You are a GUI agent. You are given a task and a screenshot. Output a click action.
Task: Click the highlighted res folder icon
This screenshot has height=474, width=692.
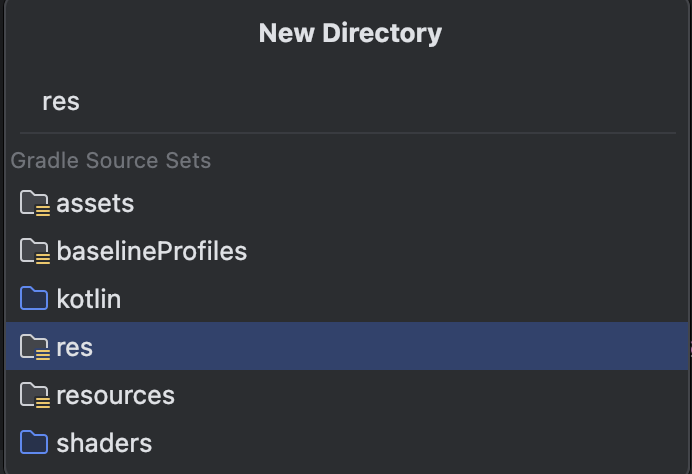(x=34, y=347)
